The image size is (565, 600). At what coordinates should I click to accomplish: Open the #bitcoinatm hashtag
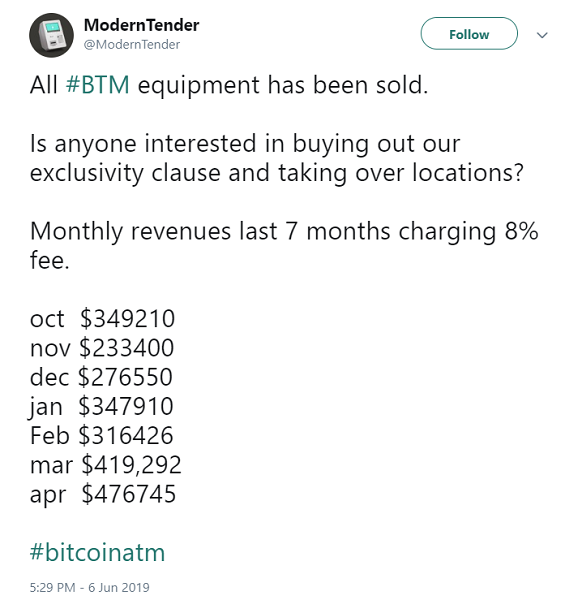click(x=98, y=553)
